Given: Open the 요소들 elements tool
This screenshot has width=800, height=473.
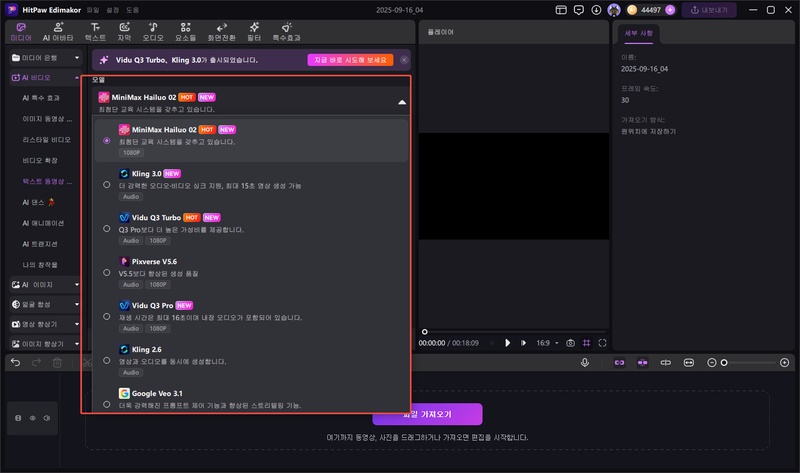Looking at the screenshot, I should click(185, 32).
